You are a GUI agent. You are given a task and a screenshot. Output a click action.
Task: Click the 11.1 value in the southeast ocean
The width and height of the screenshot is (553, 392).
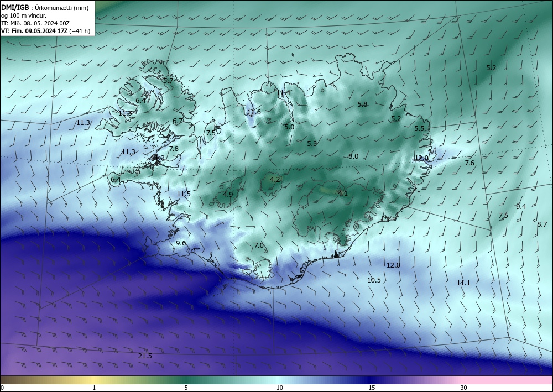click(x=463, y=283)
